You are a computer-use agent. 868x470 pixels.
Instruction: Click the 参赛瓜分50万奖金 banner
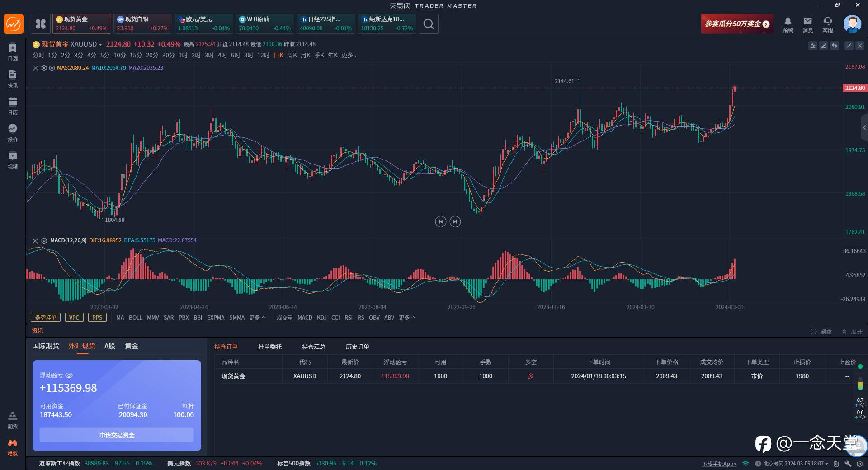coord(737,24)
